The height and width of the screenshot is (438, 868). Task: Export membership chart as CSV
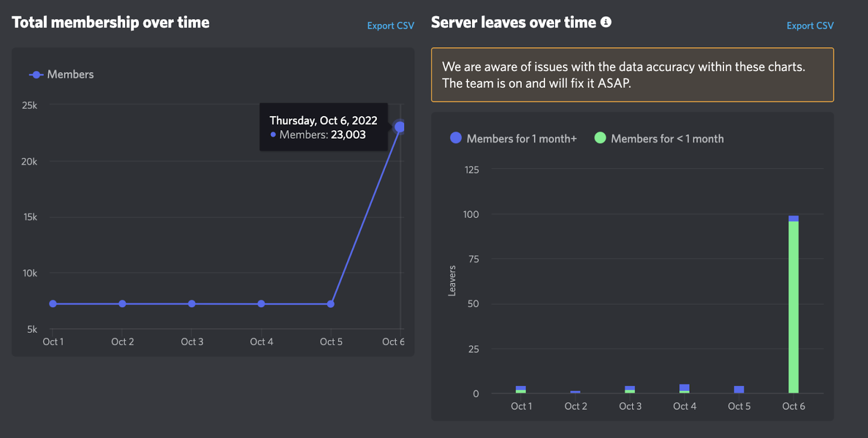[x=390, y=25]
